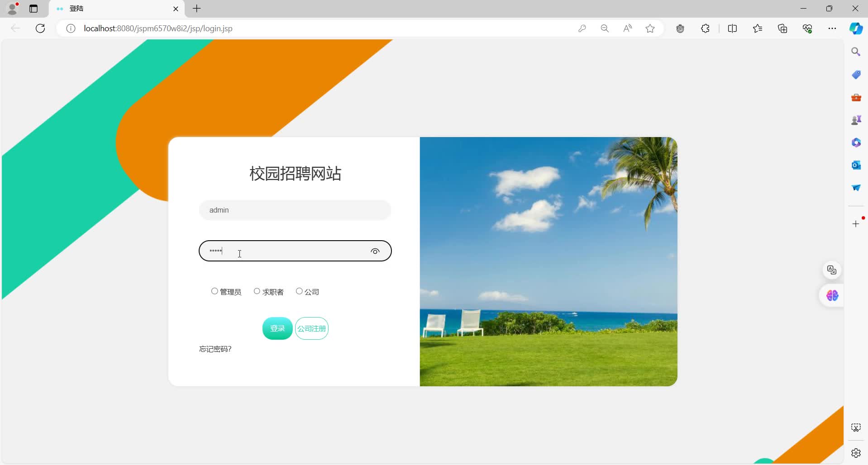Viewport: 868px width, 465px height.
Task: Open the tab actions menu icon
Action: 33,9
